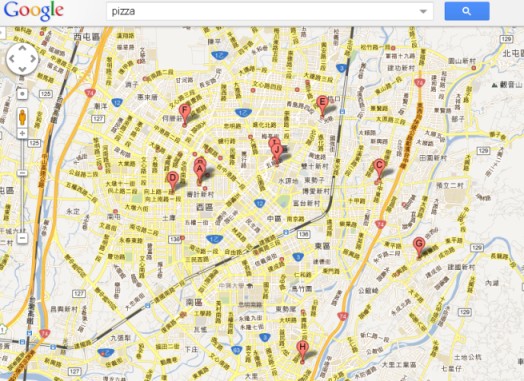Pan the map right with arrow control
524x381 pixels.
(x=32, y=59)
